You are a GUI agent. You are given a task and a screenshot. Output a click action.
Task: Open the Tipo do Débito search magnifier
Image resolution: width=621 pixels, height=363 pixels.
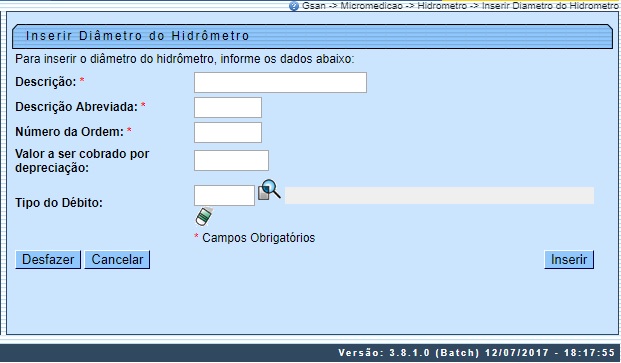(269, 190)
